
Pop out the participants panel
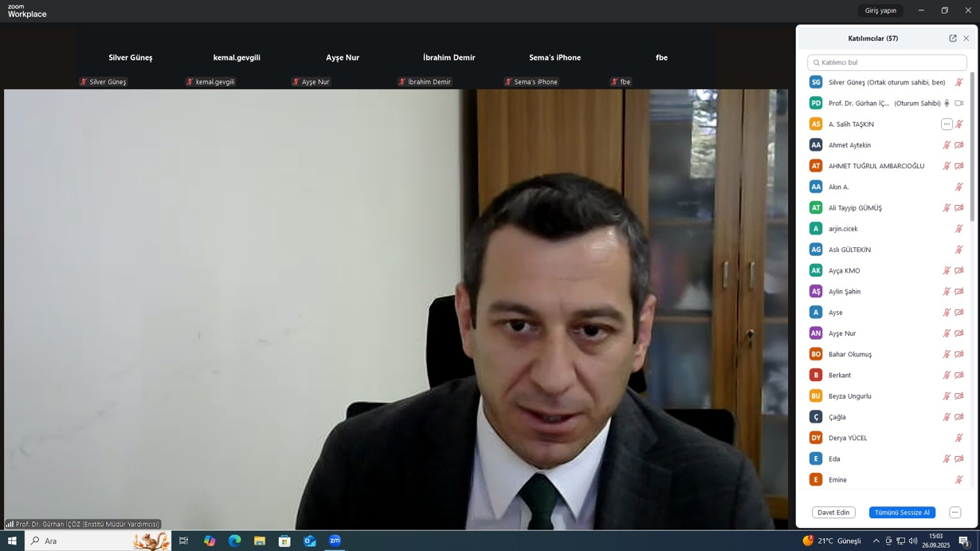tap(953, 38)
